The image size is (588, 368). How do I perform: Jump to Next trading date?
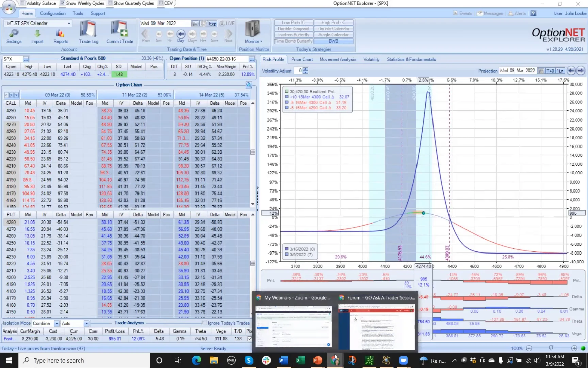[228, 35]
